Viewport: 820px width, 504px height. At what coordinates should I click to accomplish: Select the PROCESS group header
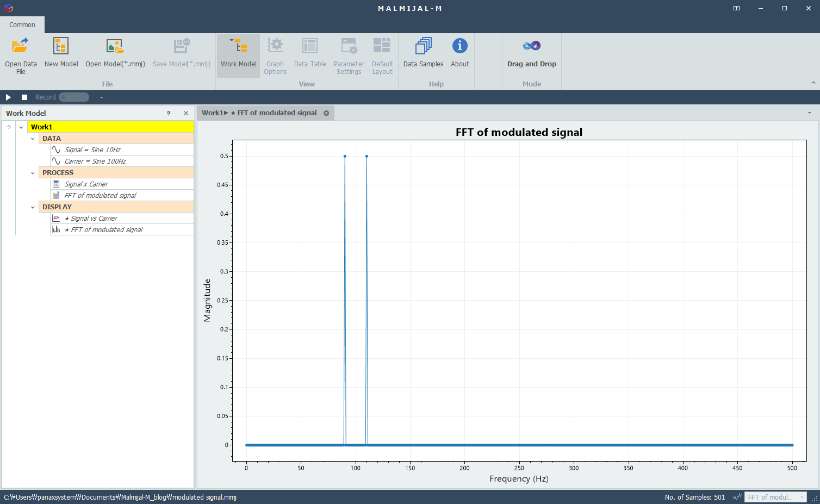(116, 172)
